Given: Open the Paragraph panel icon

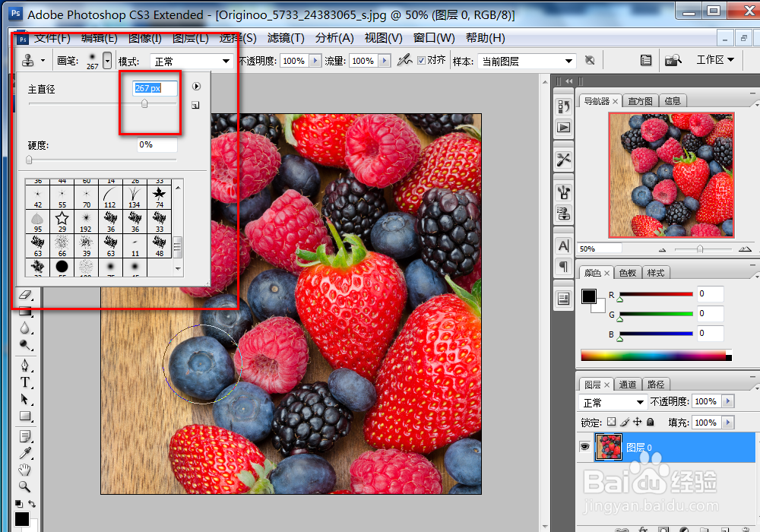Looking at the screenshot, I should pyautogui.click(x=564, y=267).
